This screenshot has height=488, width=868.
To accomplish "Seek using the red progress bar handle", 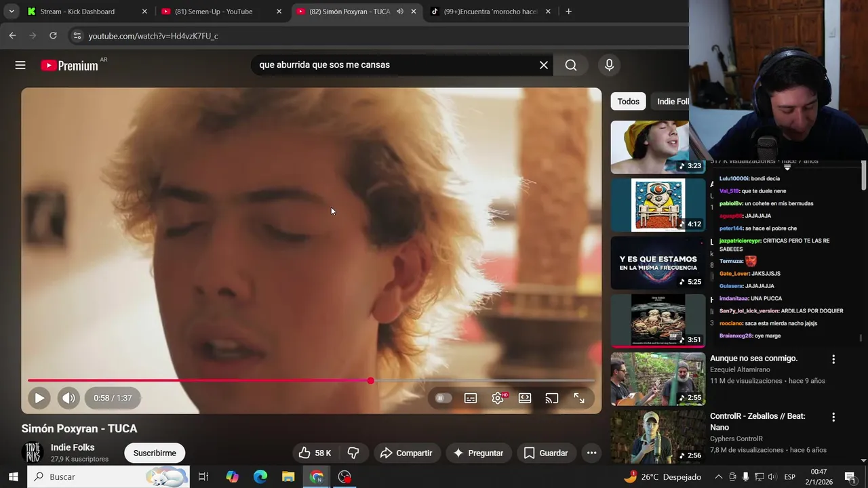I will click(370, 380).
